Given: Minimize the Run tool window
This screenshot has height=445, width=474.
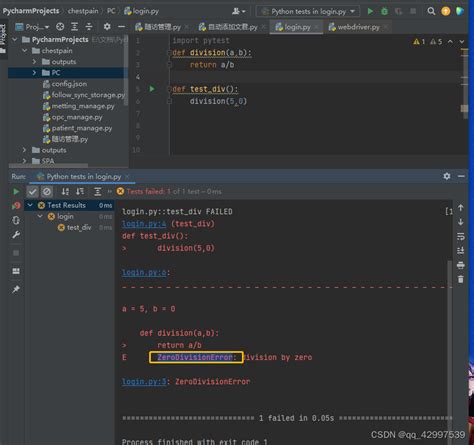Looking at the screenshot, I should point(461,176).
